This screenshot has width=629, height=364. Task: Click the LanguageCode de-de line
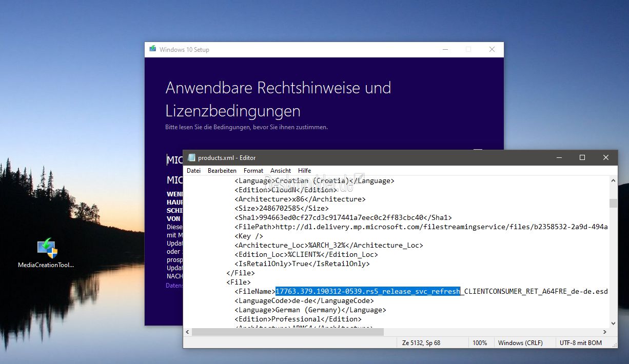[x=304, y=300]
